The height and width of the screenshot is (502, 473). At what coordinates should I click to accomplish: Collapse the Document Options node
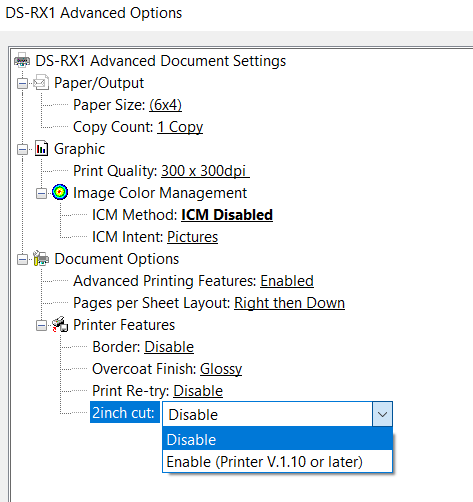[22, 259]
